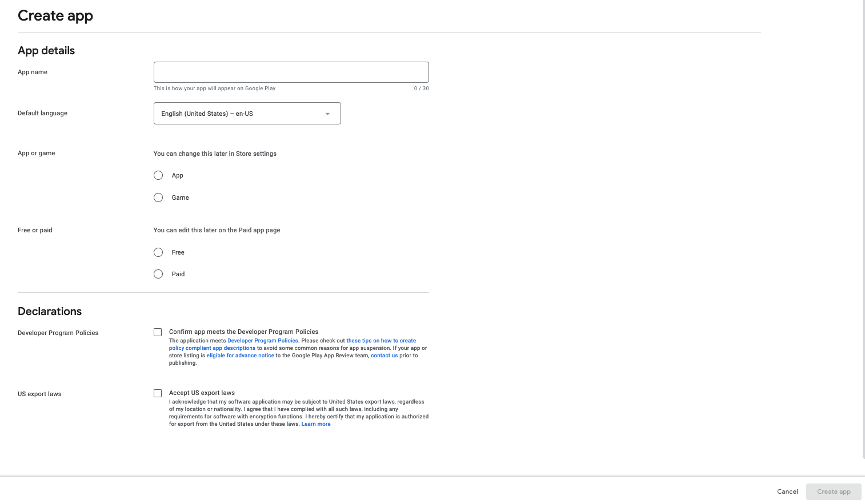865x504 pixels.
Task: Click the 'US export laws' label
Action: [39, 394]
